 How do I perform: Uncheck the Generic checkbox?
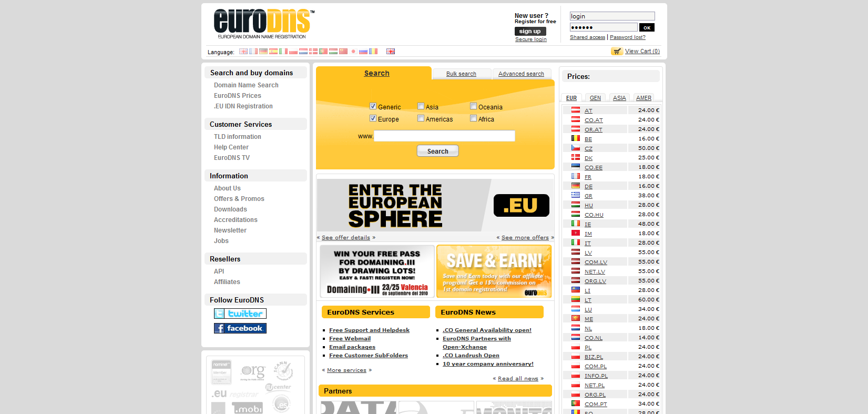[x=373, y=106]
